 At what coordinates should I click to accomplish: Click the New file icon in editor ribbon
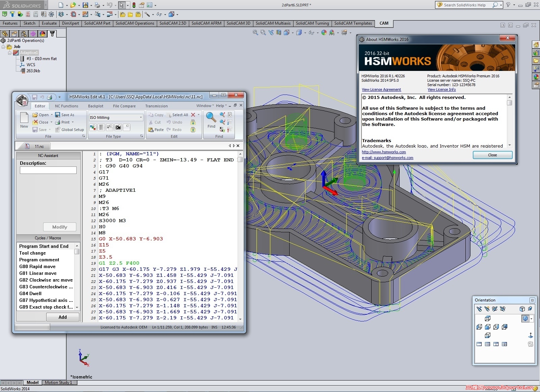(x=24, y=118)
